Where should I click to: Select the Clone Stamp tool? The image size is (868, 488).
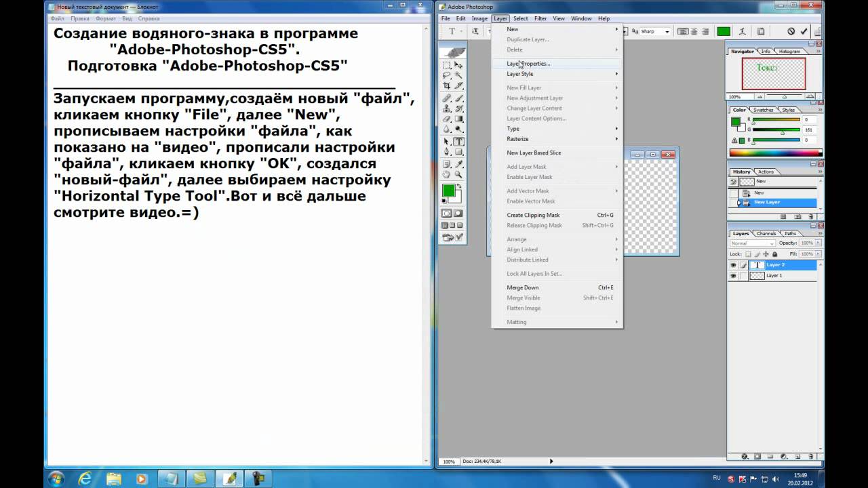click(446, 108)
